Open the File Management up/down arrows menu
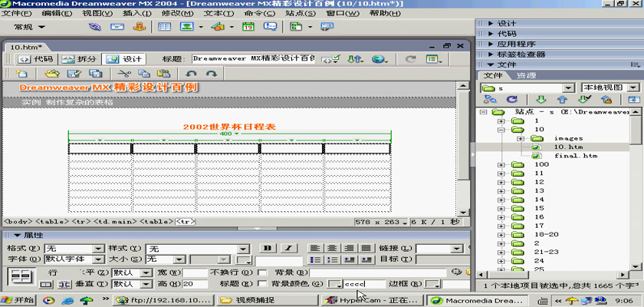The width and height of the screenshot is (644, 307). (356, 59)
